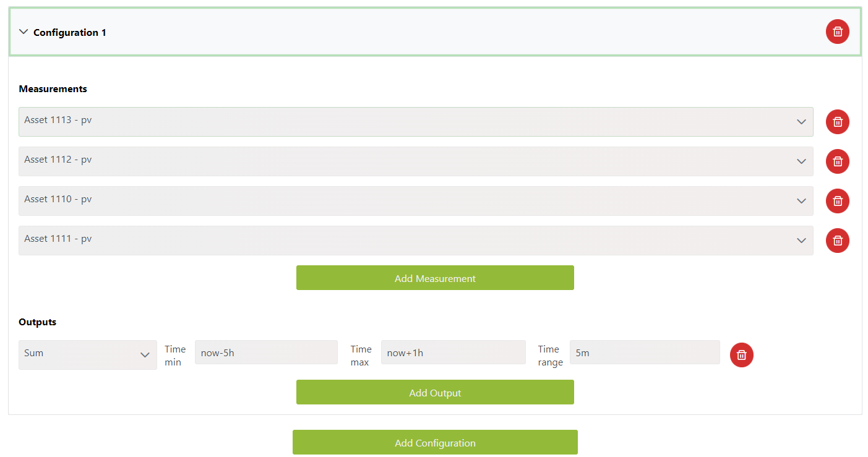The width and height of the screenshot is (868, 457).
Task: Click the Add Measurement button
Action: click(x=435, y=278)
